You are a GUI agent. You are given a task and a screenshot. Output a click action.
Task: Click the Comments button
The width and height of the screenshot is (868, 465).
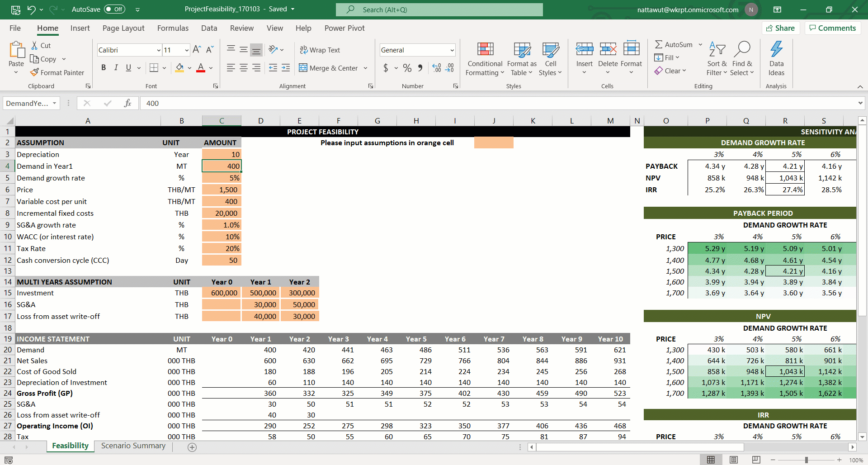click(833, 28)
